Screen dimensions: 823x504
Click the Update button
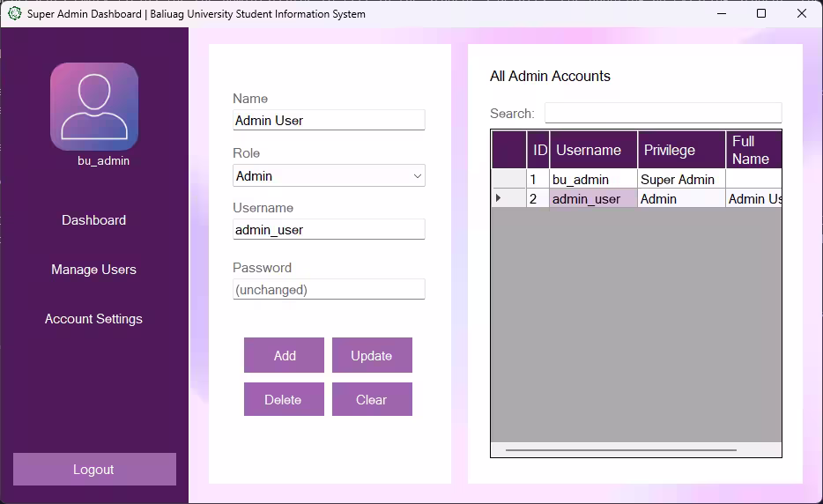[372, 355]
